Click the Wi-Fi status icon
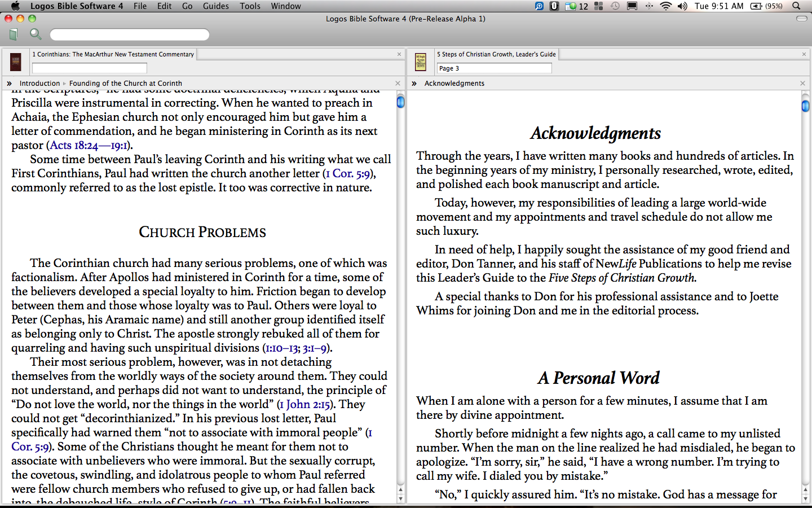Screen dimensions: 812x508 point(666,6)
